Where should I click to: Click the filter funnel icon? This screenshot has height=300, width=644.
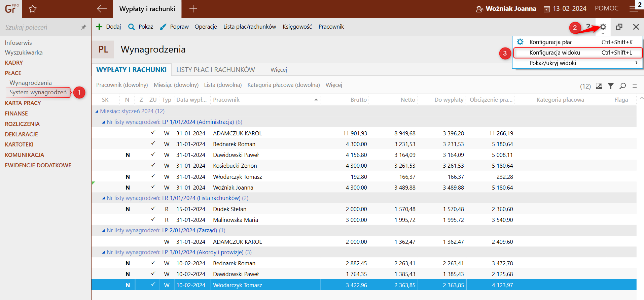611,86
